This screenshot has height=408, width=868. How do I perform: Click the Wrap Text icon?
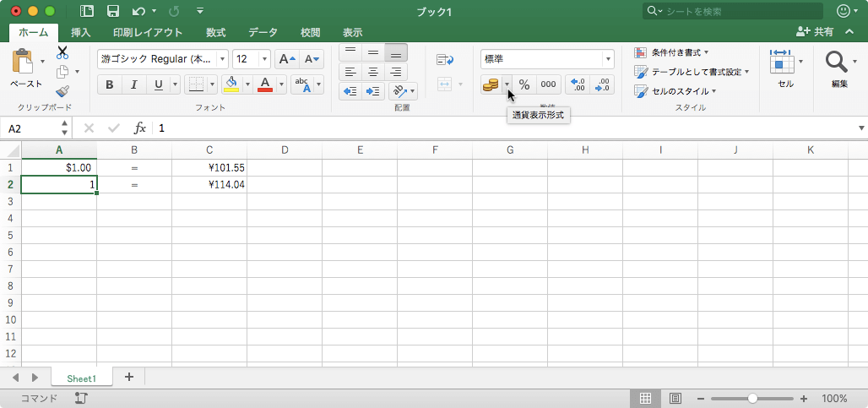point(445,60)
